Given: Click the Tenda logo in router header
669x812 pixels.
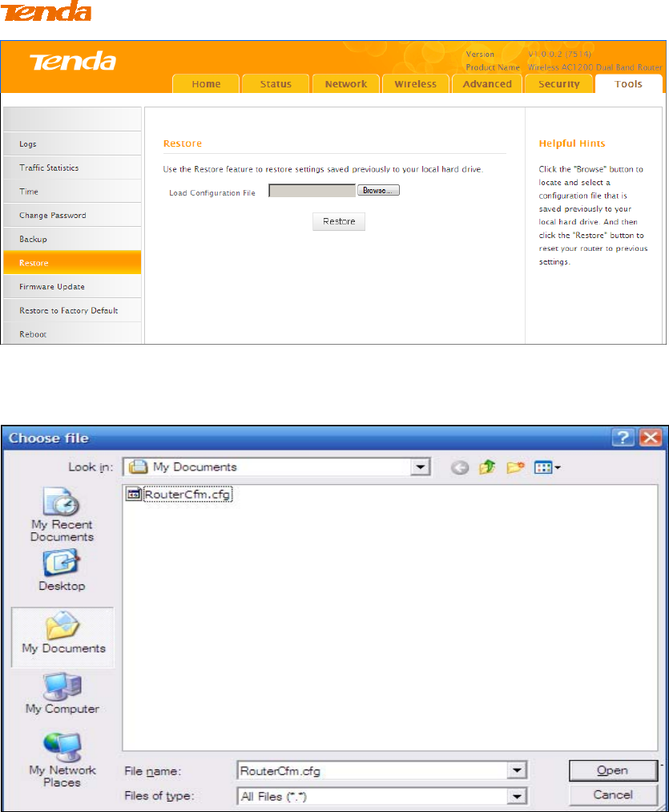Looking at the screenshot, I should (73, 62).
